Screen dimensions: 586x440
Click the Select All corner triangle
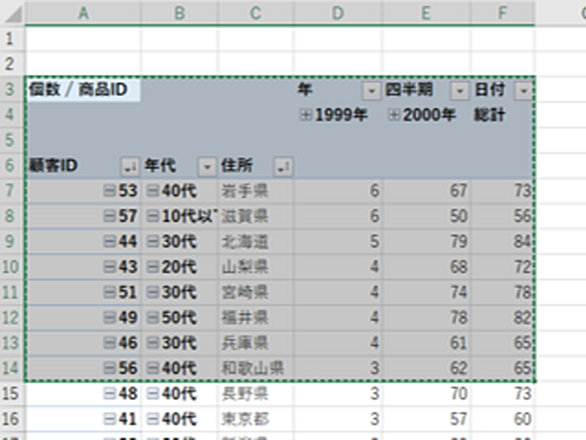tap(13, 14)
